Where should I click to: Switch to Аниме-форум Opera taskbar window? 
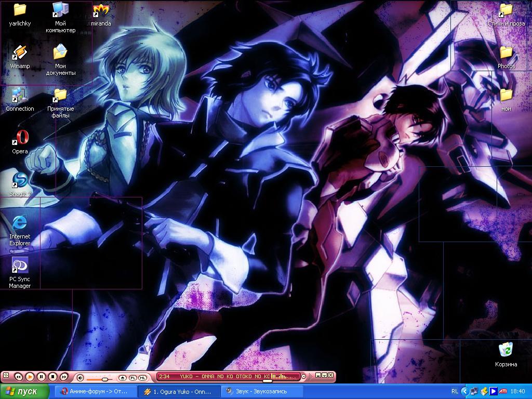(x=95, y=392)
